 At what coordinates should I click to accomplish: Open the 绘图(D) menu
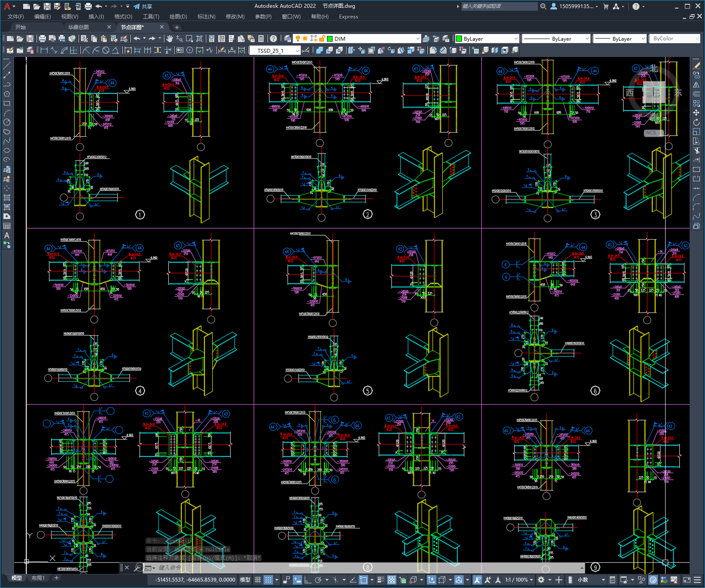tap(178, 17)
